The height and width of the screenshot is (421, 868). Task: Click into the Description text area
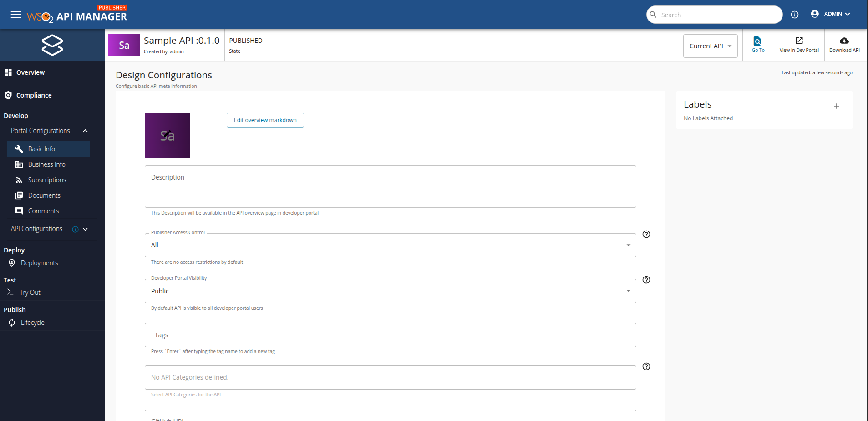390,186
